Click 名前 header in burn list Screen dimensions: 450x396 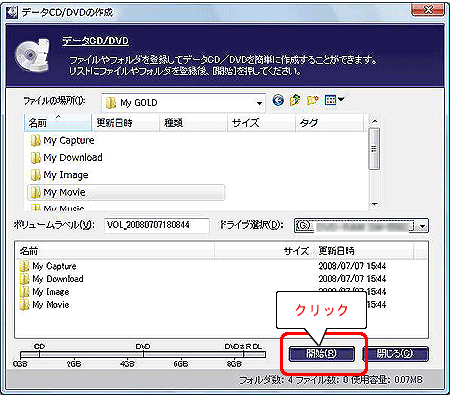point(114,251)
